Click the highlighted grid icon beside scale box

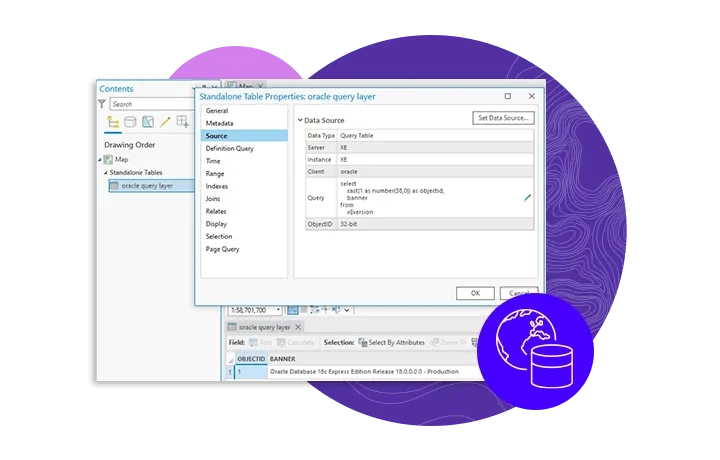(x=292, y=310)
